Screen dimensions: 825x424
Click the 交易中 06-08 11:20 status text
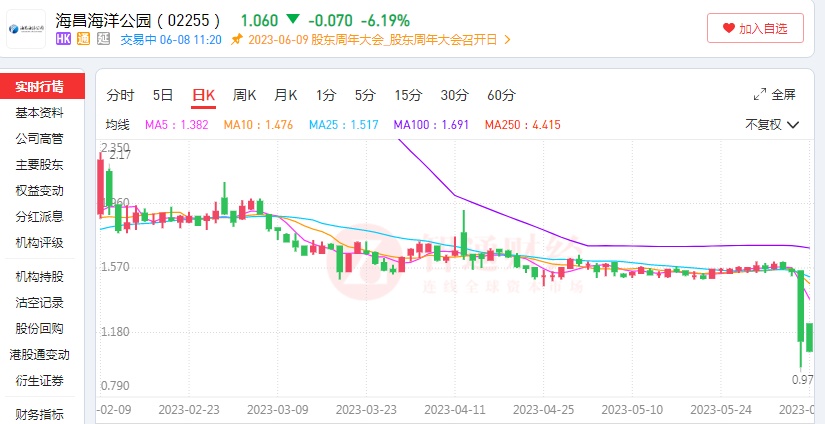tap(171, 39)
